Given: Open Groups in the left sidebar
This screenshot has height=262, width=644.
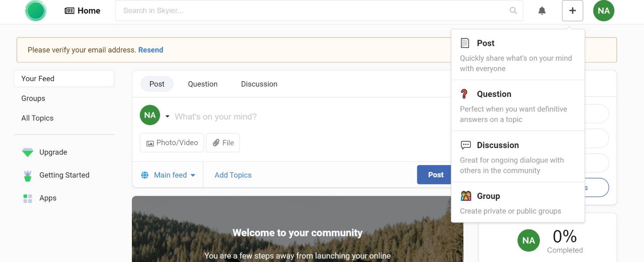Looking at the screenshot, I should (33, 98).
